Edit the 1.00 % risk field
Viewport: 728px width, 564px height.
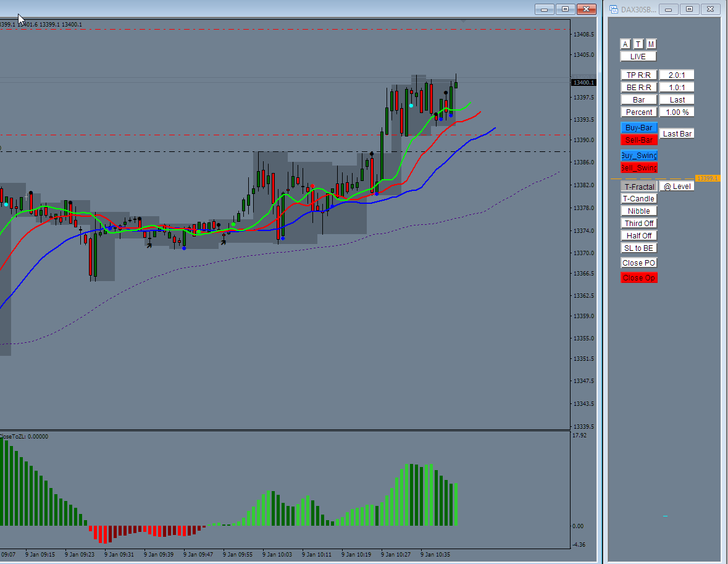click(x=677, y=112)
